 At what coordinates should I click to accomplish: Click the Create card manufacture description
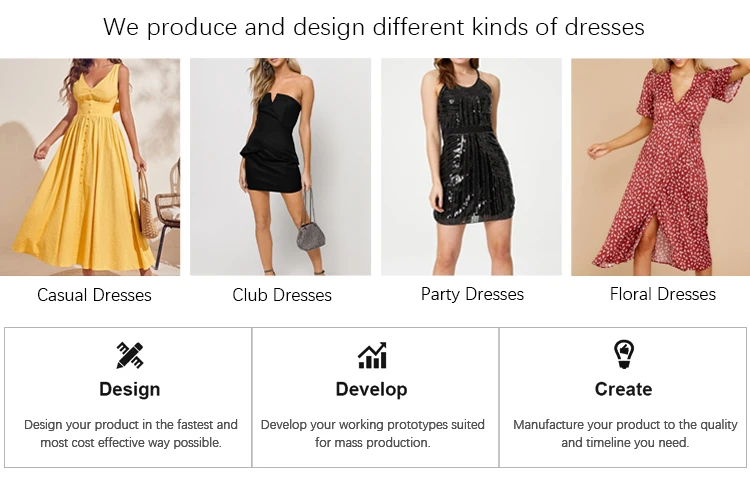(625, 433)
